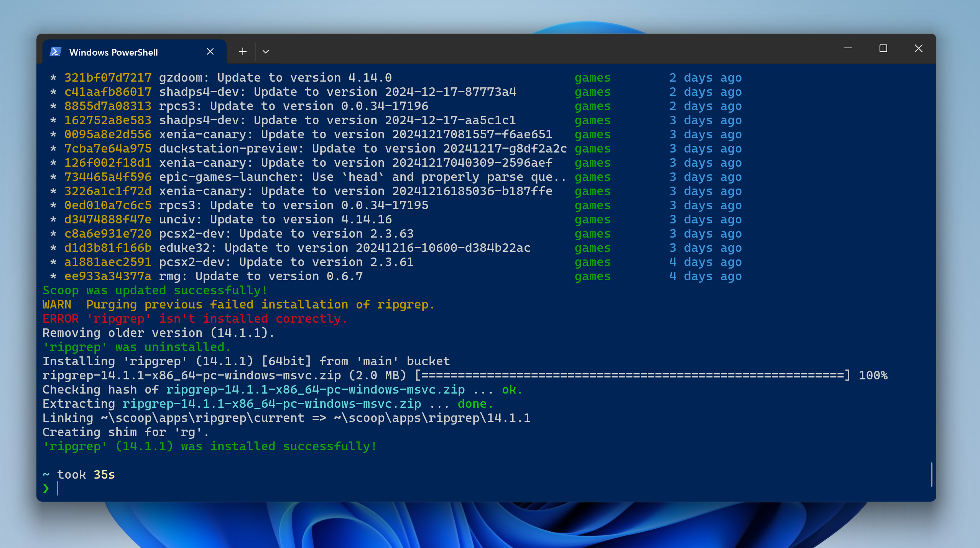Expand the new-tab profile dropdown chevron
This screenshot has width=980, height=548.
[266, 51]
